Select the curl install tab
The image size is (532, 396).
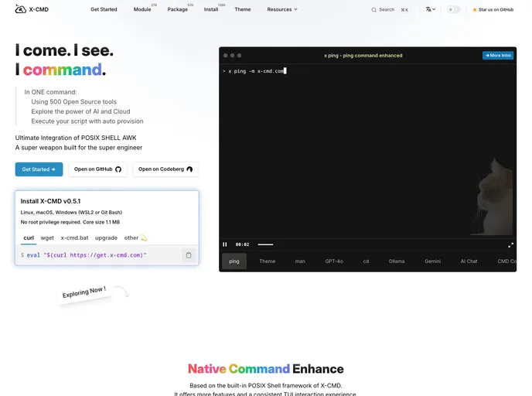pos(29,238)
